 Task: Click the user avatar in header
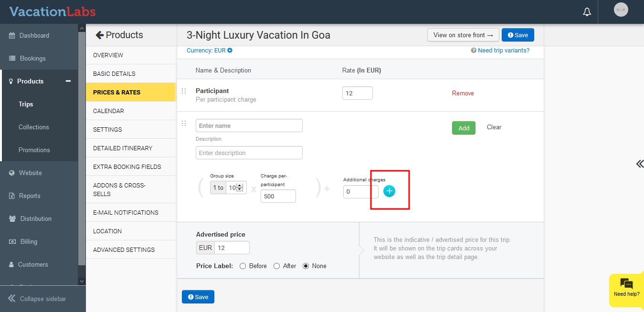click(x=621, y=10)
